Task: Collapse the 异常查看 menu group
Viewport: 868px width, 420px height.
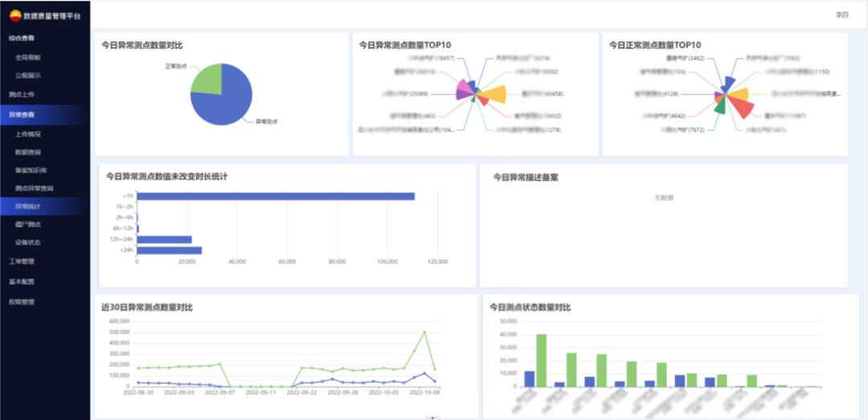Action: tap(22, 115)
